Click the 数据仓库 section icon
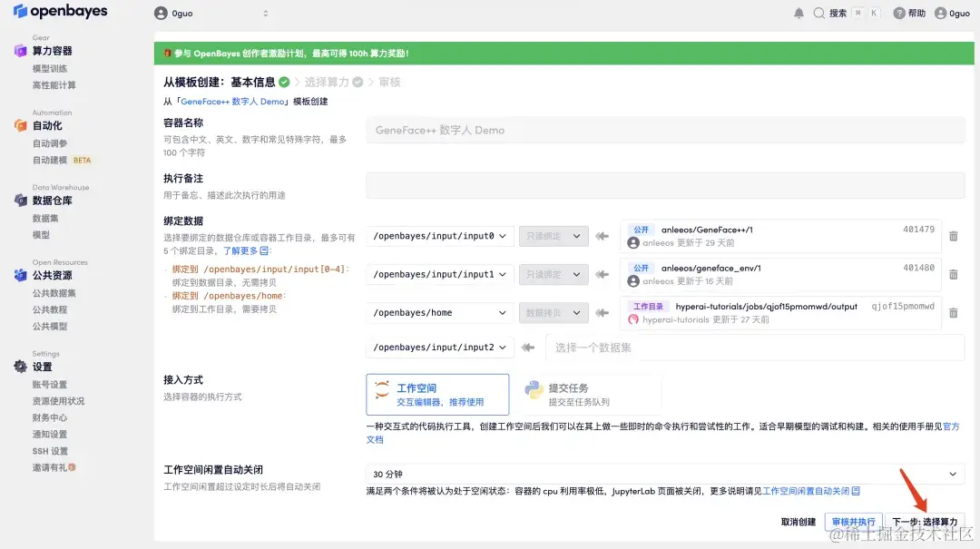 coord(21,201)
